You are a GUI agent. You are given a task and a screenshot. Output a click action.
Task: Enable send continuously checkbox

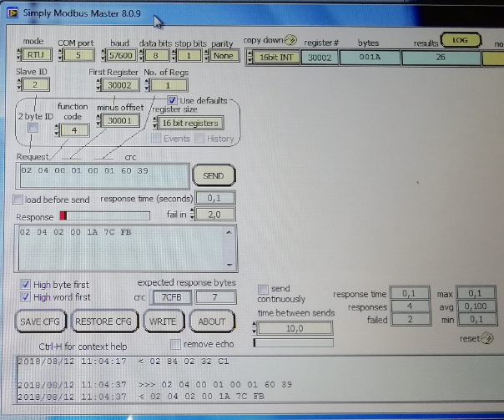tap(263, 289)
